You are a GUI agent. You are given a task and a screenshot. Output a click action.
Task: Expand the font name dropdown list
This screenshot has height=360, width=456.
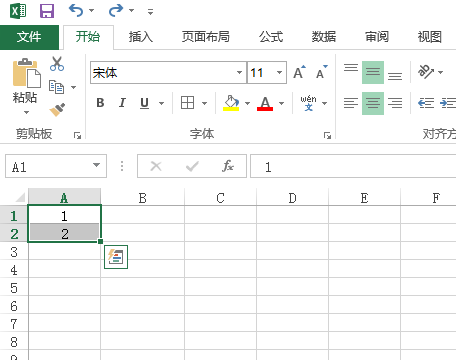coord(239,72)
